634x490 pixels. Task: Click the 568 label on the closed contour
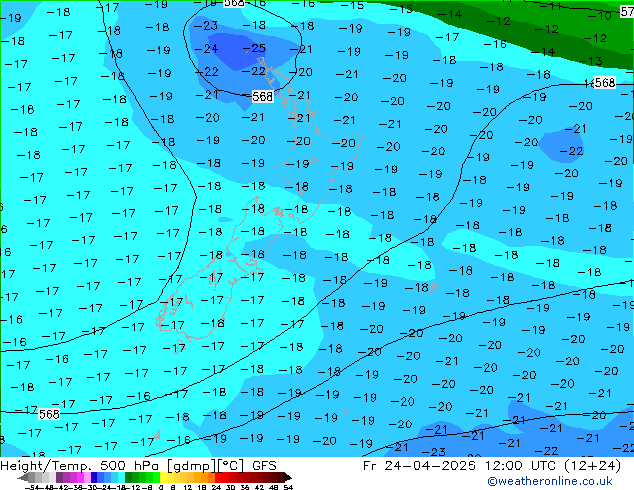point(262,96)
